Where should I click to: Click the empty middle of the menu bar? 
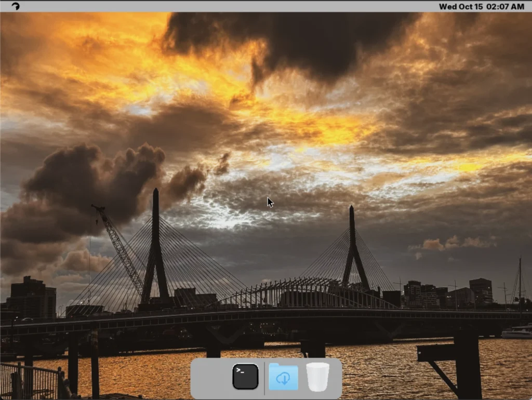click(234, 6)
